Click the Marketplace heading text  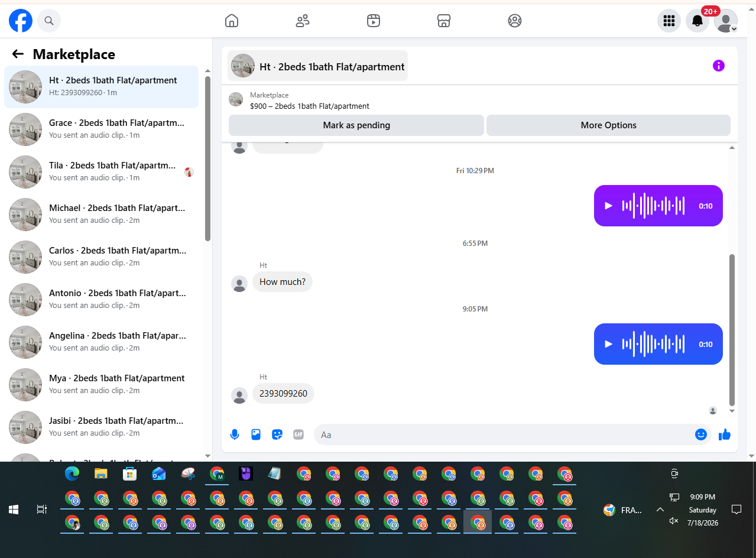coord(74,54)
